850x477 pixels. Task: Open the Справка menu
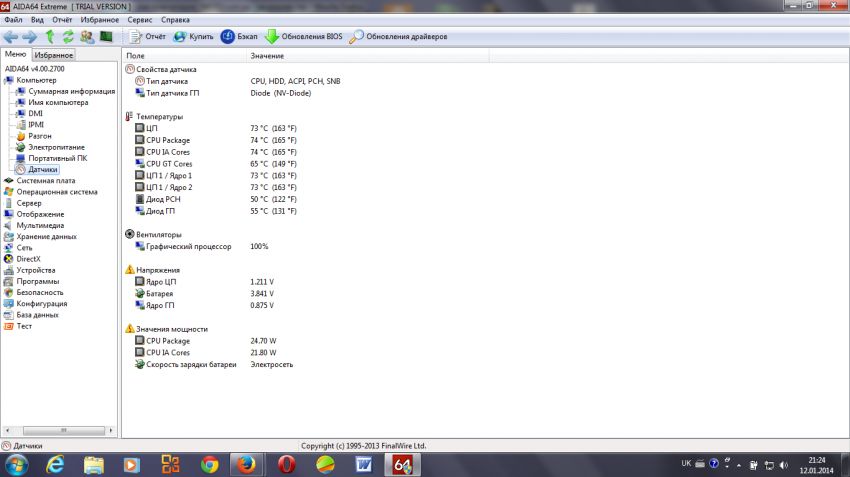click(175, 20)
